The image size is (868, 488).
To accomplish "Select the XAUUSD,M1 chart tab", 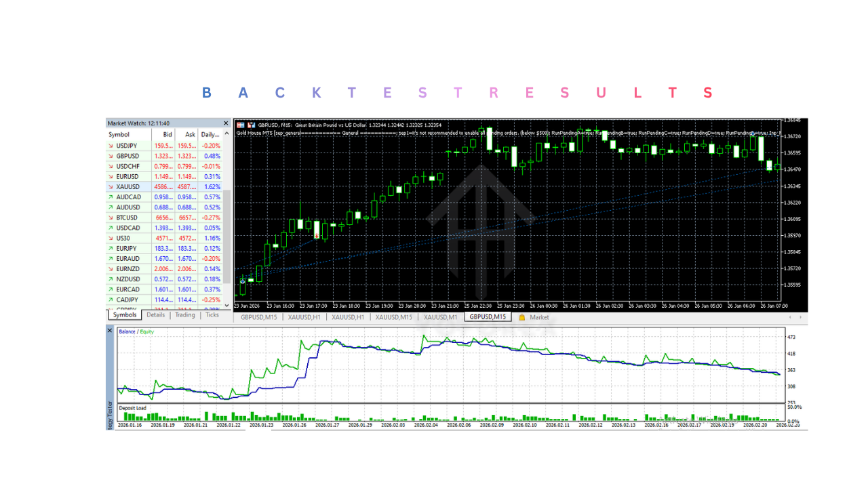I will (x=439, y=317).
